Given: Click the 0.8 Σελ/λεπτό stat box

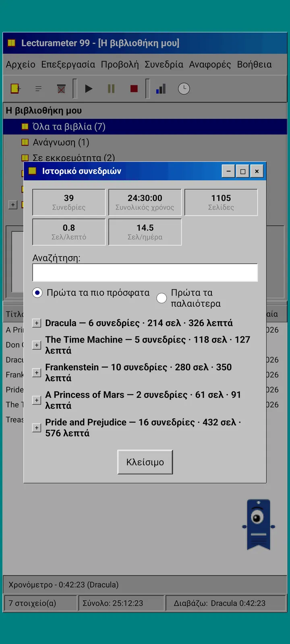Looking at the screenshot, I should click(69, 232).
